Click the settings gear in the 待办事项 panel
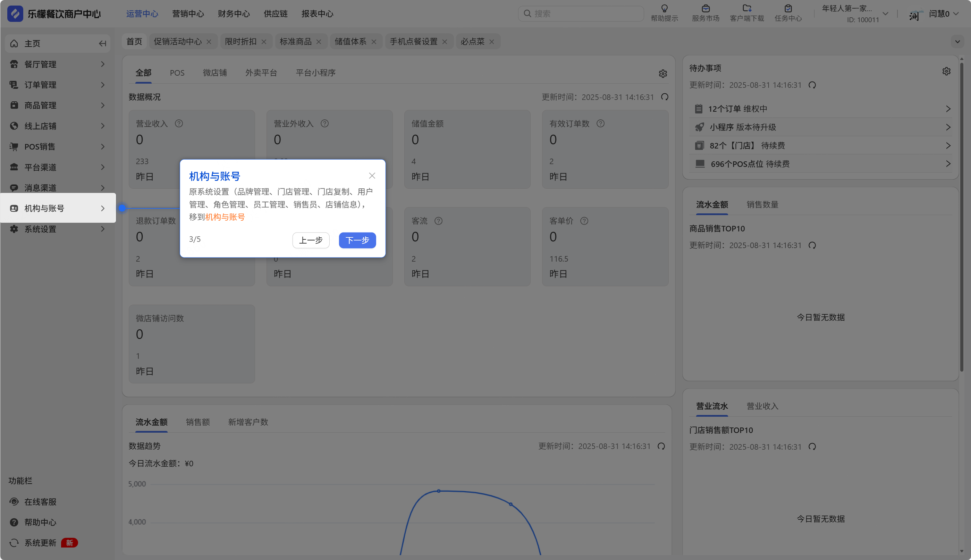971x560 pixels. pyautogui.click(x=946, y=71)
